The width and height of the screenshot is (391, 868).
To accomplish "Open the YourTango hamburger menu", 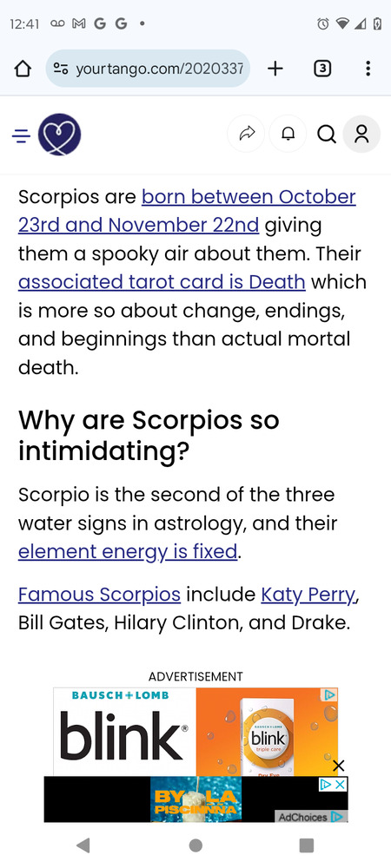I will point(21,135).
